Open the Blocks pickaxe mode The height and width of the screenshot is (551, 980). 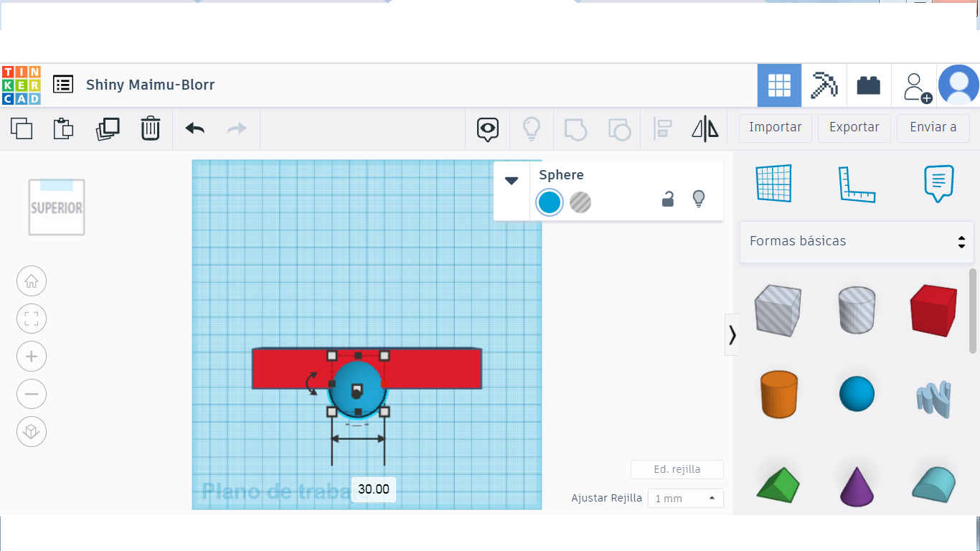(x=824, y=85)
